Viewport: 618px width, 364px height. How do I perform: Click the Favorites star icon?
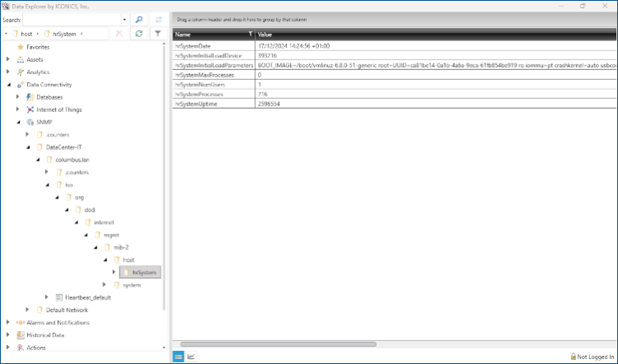[21, 47]
